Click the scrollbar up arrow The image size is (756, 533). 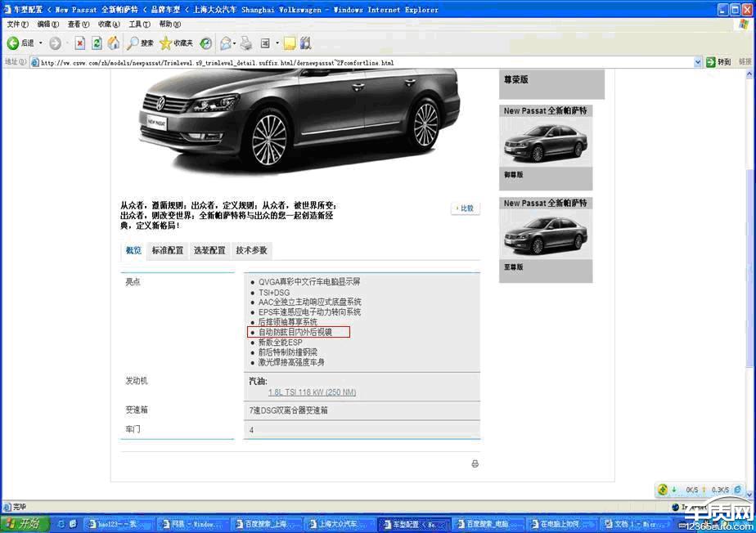tap(749, 74)
